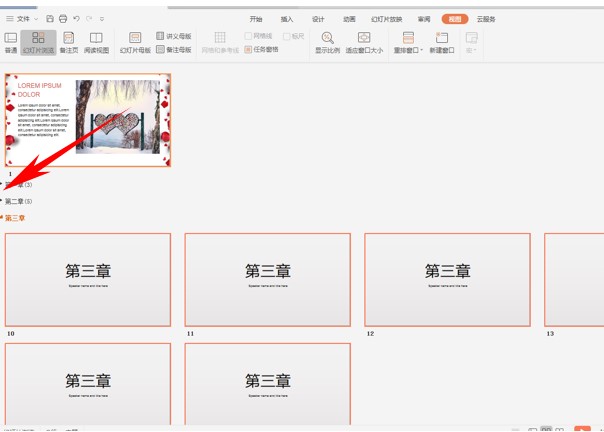
Task: Select slide 11 thumbnail
Action: [267, 279]
